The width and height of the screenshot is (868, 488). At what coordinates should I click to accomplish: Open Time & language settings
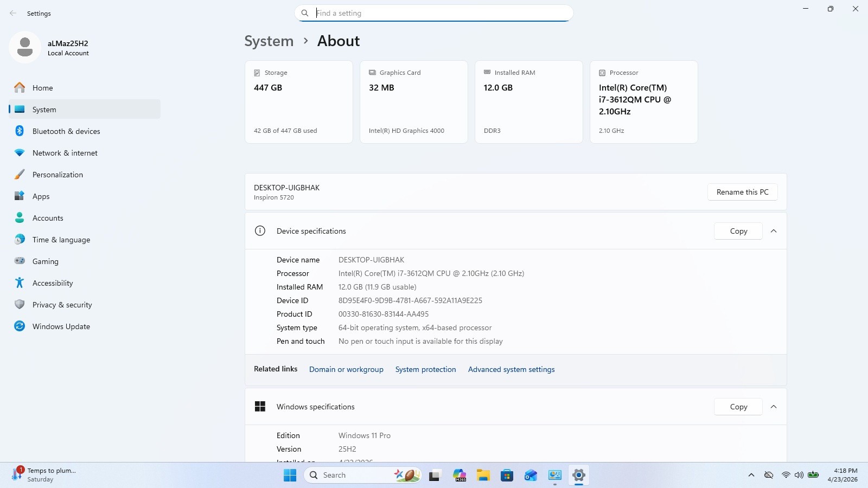(85, 240)
